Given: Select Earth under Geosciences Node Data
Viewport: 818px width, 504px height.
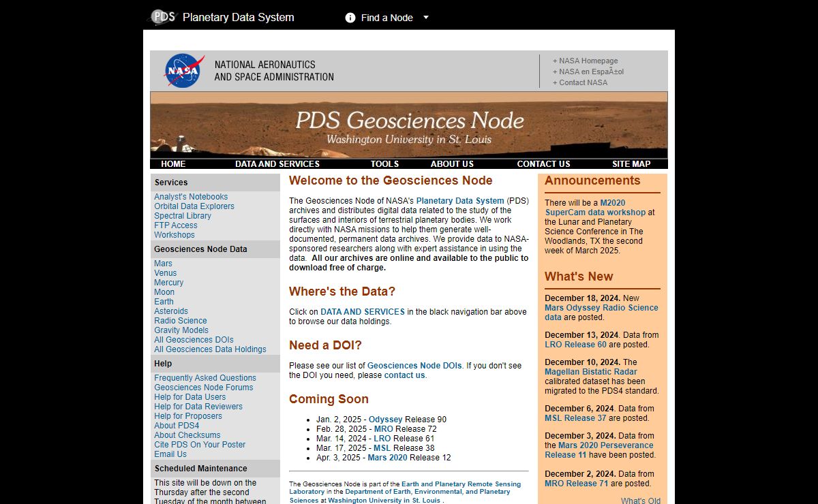Looking at the screenshot, I should tap(164, 302).
